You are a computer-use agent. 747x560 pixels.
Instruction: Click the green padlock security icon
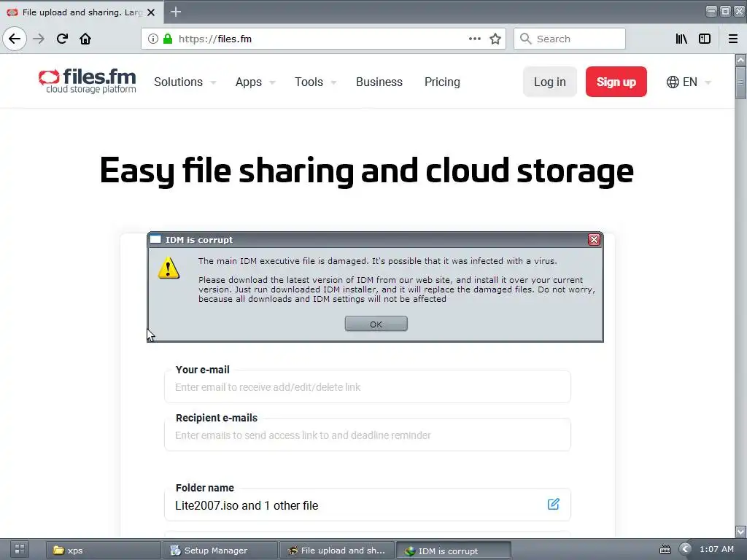[x=168, y=39]
